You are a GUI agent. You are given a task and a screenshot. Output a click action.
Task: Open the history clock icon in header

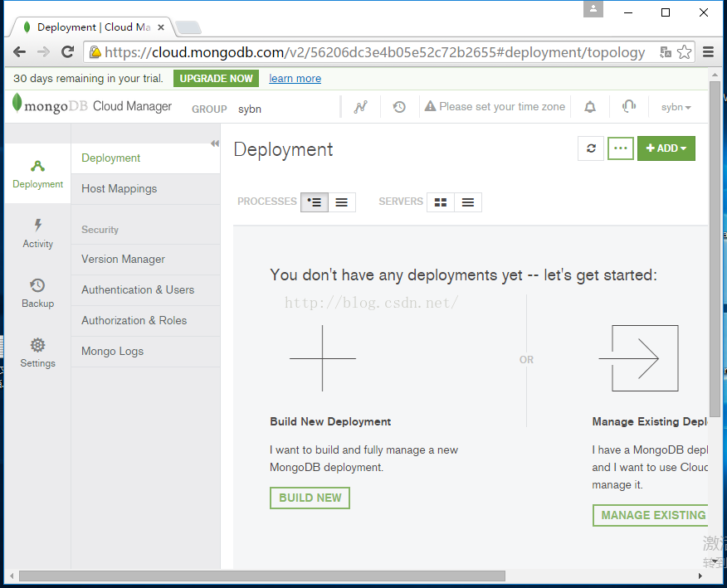(x=399, y=107)
